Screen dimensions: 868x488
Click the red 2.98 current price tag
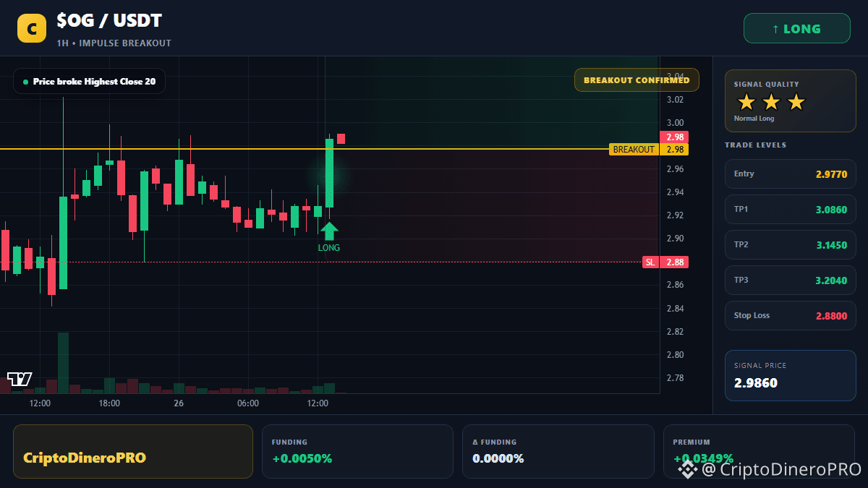coord(674,137)
